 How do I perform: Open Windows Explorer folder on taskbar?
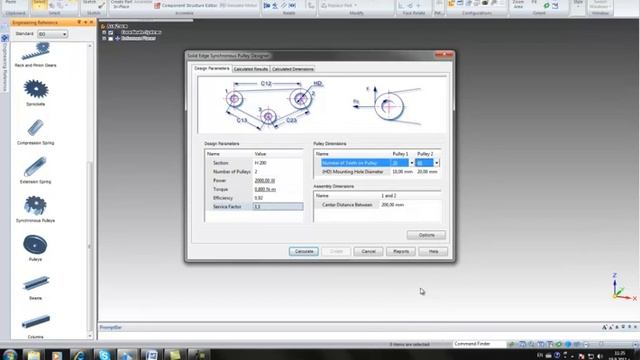33,355
